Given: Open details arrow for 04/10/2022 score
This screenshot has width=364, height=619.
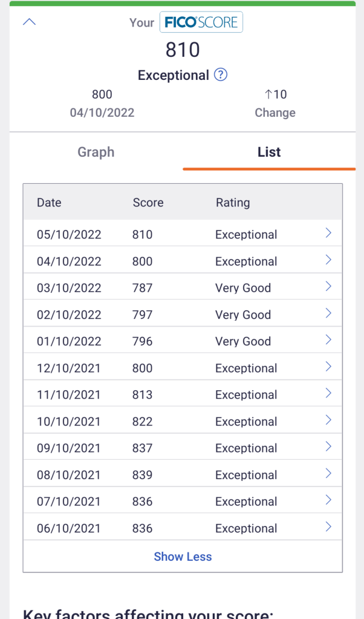Looking at the screenshot, I should click(328, 260).
